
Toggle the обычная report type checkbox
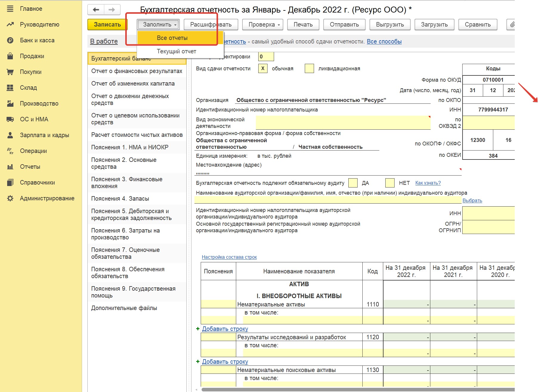263,68
